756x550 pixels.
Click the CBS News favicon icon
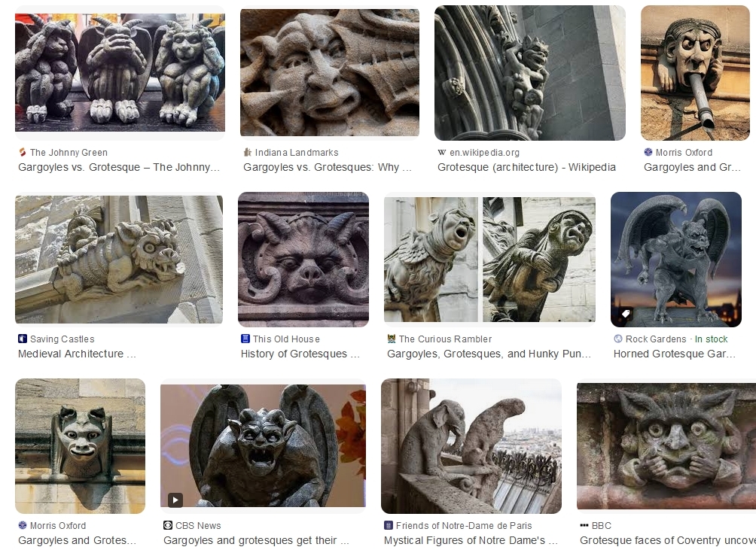pos(168,525)
